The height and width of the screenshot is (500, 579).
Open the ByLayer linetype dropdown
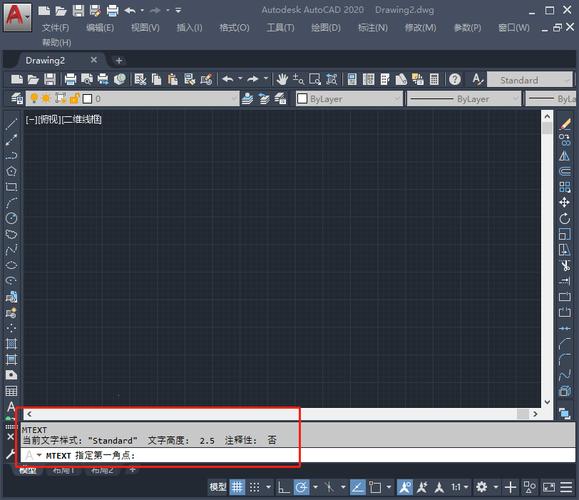[x=515, y=99]
